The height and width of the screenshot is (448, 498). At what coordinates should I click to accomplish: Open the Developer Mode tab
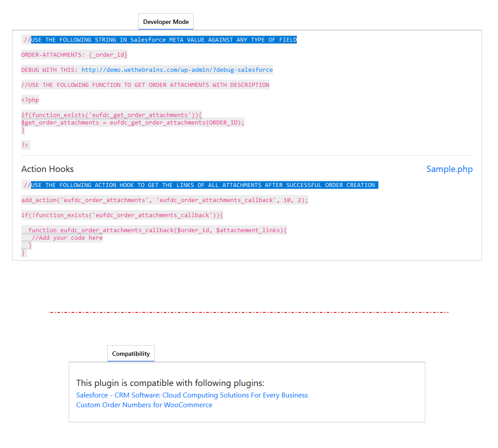click(166, 22)
